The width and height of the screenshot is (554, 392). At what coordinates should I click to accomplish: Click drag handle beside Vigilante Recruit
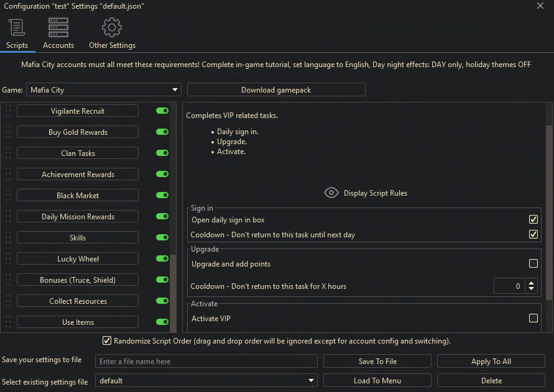(x=8, y=111)
